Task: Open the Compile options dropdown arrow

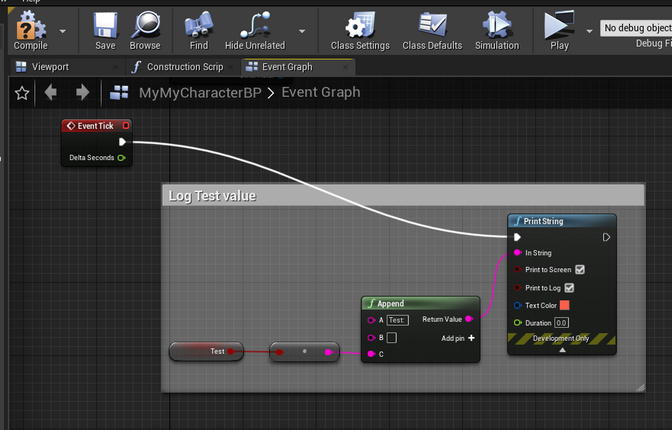Action: pos(63,31)
